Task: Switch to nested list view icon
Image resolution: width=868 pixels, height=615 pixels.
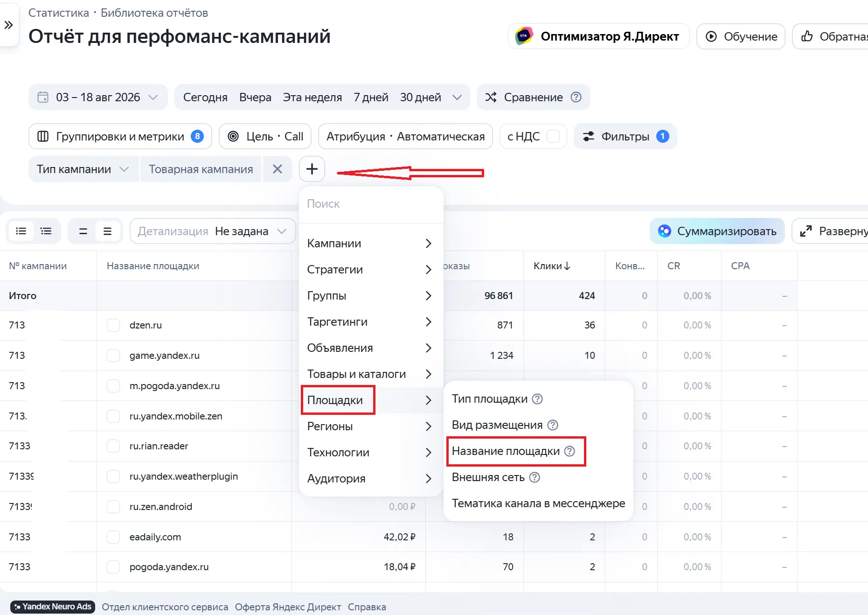Action: [46, 231]
